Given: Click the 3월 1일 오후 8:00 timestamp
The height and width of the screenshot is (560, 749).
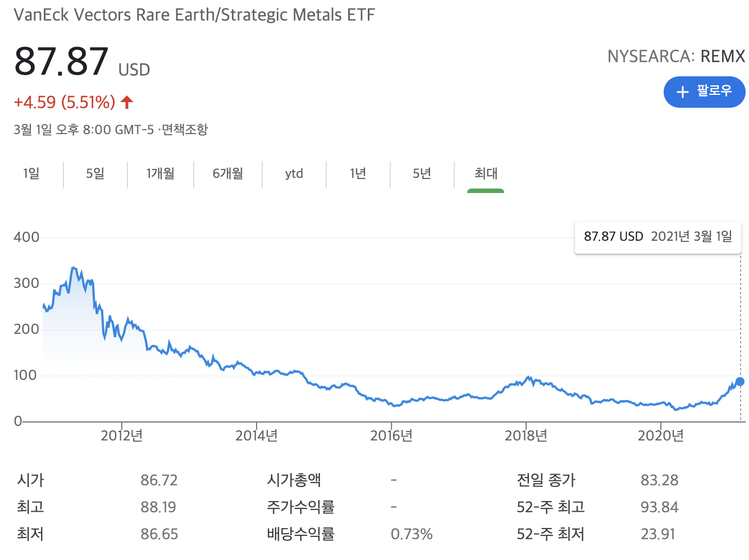Looking at the screenshot, I should click(84, 130).
